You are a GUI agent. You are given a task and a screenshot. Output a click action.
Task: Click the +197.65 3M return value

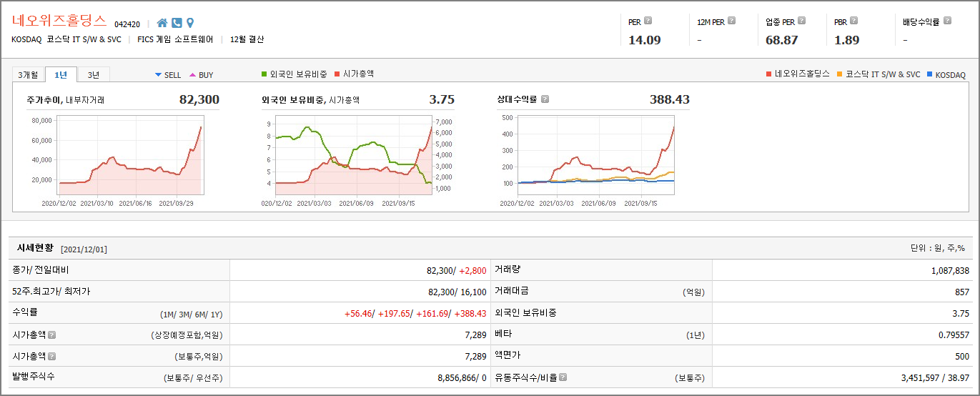coord(394,313)
